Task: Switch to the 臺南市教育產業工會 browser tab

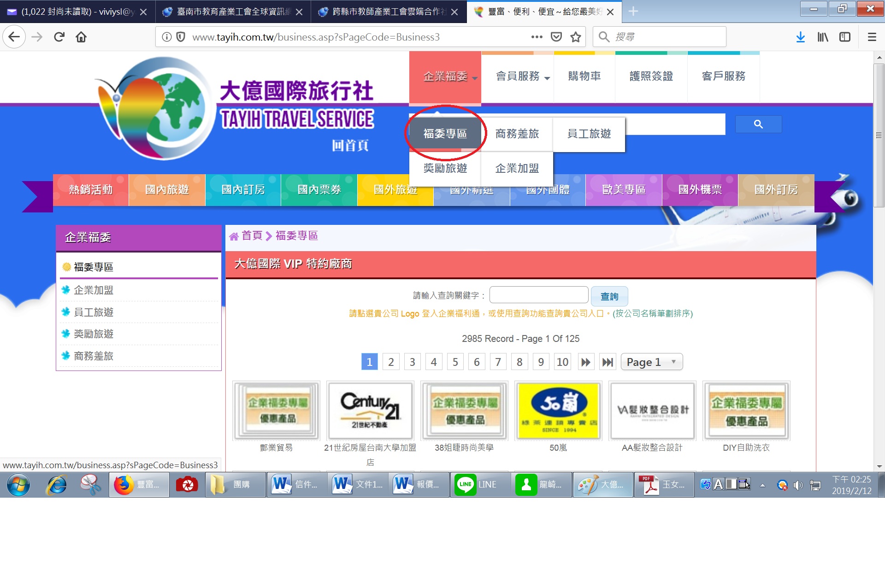Action: 233,12
